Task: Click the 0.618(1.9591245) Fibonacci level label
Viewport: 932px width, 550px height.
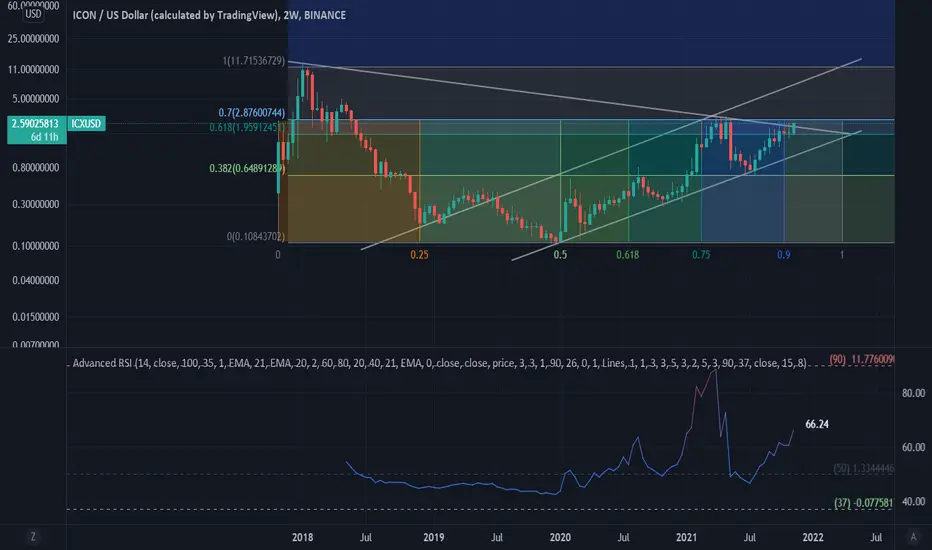Action: point(247,127)
